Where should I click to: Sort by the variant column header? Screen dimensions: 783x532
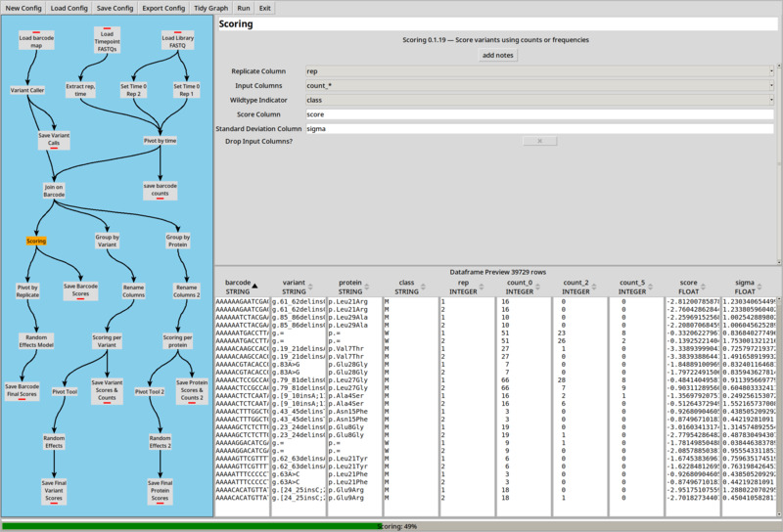[x=299, y=287]
